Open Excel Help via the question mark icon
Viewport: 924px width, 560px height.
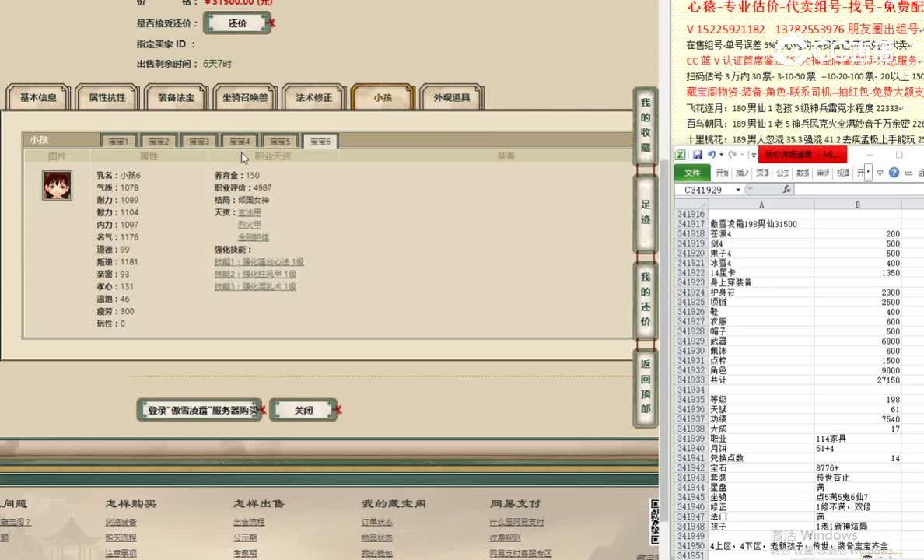coord(894,172)
